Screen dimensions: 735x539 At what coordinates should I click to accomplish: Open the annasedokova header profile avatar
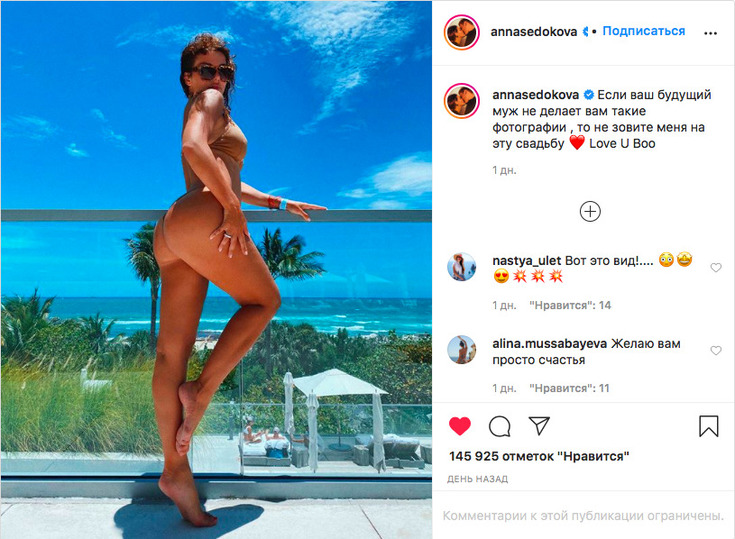[x=462, y=32]
